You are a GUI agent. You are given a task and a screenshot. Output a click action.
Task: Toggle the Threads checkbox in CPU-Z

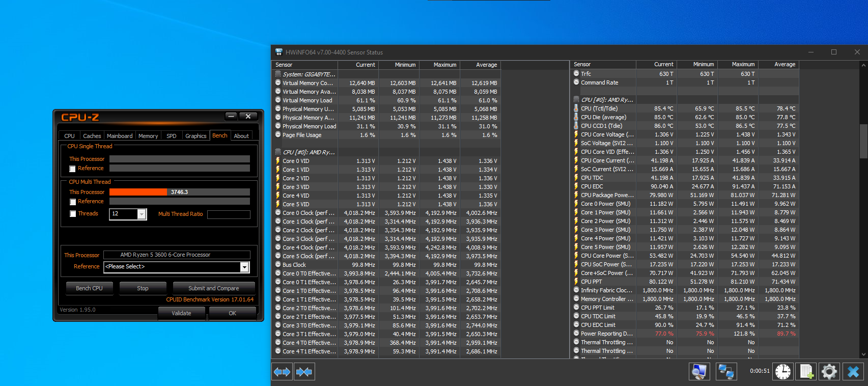click(72, 214)
